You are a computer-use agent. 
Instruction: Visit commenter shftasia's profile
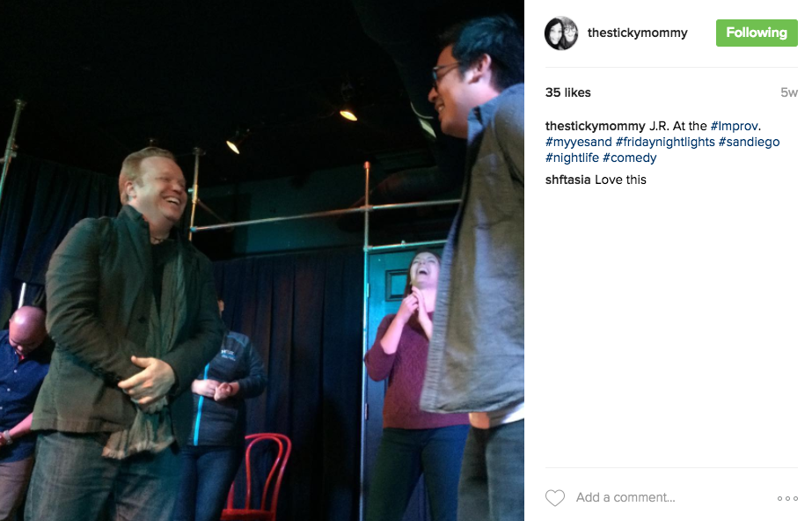(x=567, y=180)
